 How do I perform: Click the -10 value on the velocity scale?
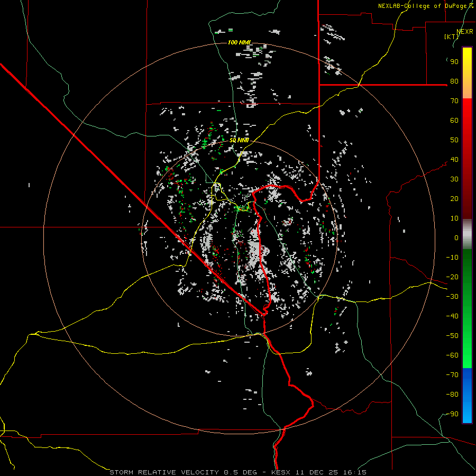(x=452, y=258)
